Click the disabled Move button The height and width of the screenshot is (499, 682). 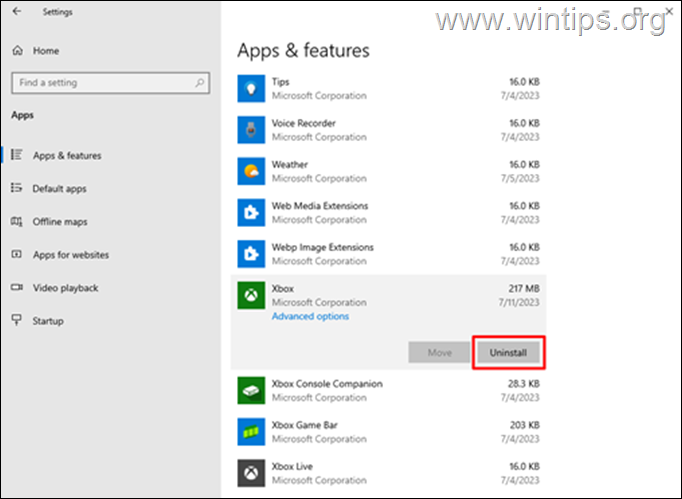[439, 352]
